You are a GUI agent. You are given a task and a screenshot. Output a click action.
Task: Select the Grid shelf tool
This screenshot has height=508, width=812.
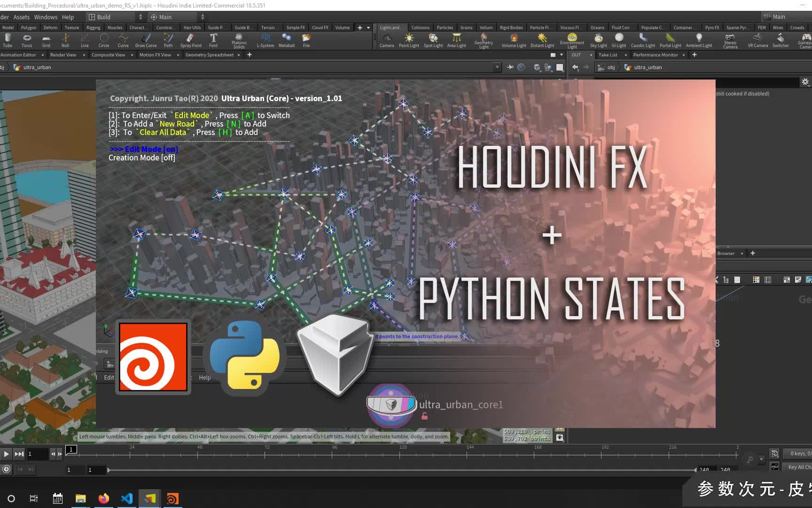coord(46,40)
